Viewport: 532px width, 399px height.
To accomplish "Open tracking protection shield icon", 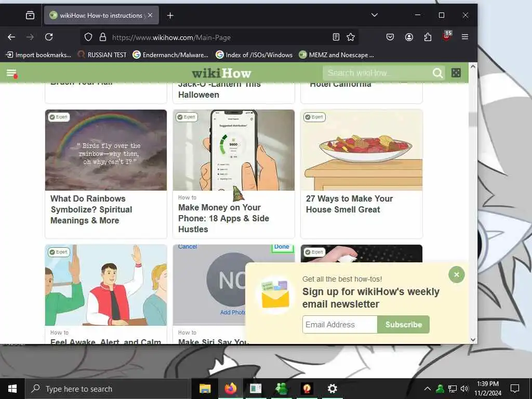I will (x=88, y=37).
